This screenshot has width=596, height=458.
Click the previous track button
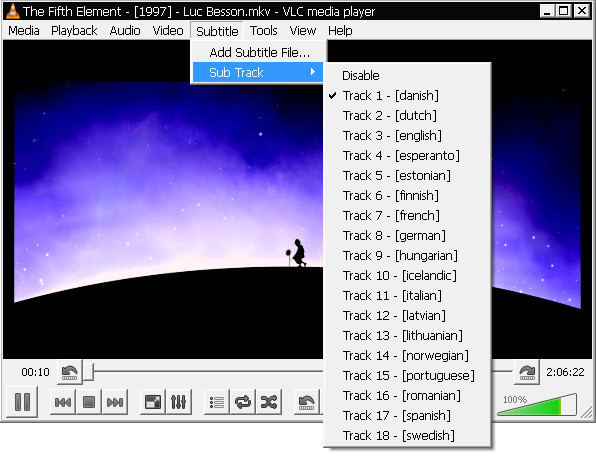click(x=63, y=402)
